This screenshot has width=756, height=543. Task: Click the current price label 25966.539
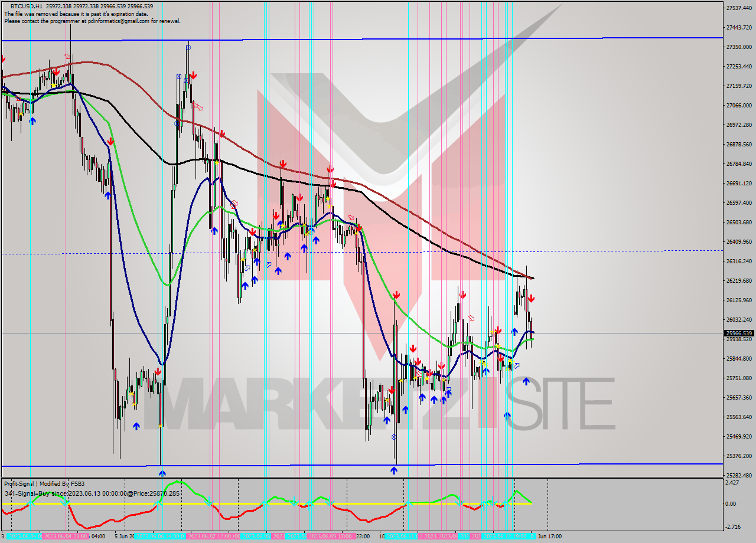(740, 333)
